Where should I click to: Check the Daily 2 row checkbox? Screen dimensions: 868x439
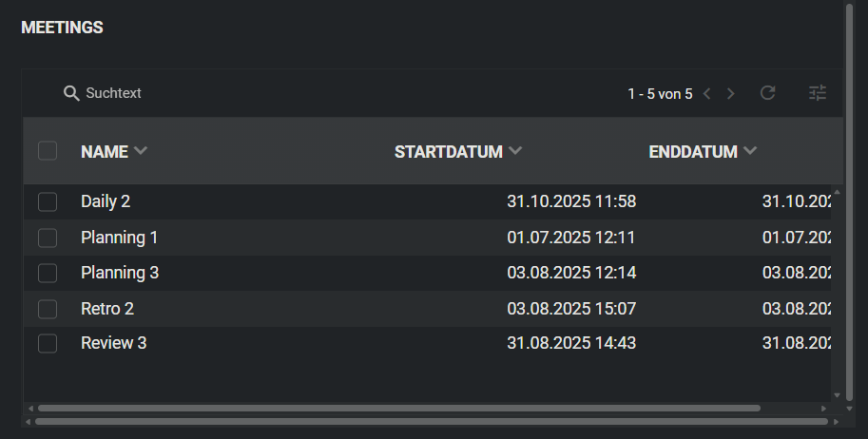tap(48, 201)
